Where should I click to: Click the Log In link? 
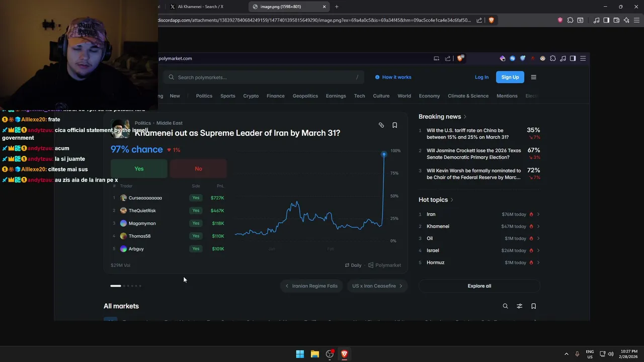point(481,77)
